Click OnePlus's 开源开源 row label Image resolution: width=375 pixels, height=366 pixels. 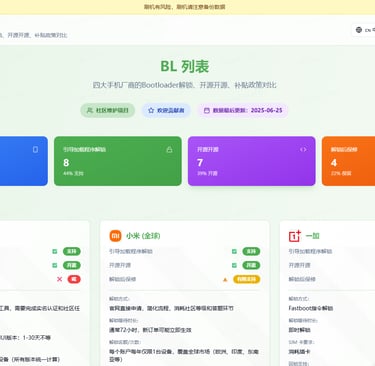pyautogui.click(x=299, y=265)
